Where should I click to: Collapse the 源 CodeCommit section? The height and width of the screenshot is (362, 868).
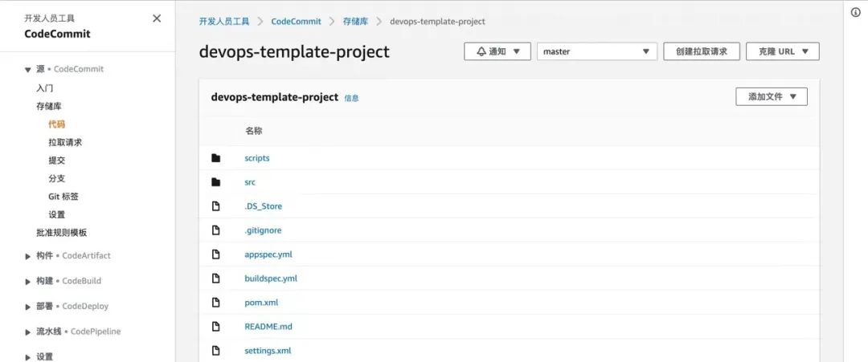pos(29,70)
